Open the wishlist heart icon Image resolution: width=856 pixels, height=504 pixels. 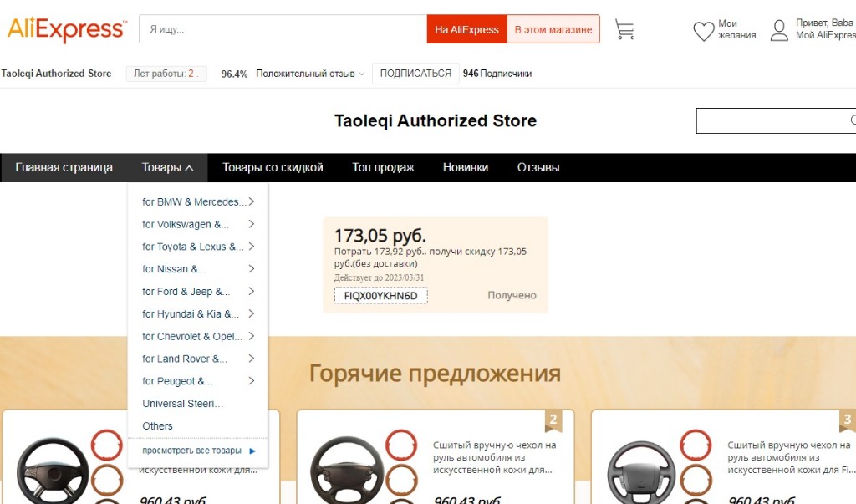click(x=704, y=31)
